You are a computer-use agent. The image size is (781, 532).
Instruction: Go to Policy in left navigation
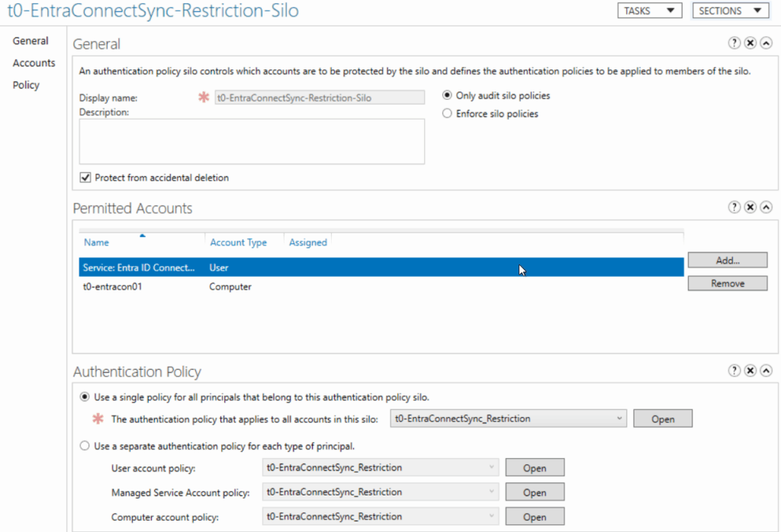point(26,85)
